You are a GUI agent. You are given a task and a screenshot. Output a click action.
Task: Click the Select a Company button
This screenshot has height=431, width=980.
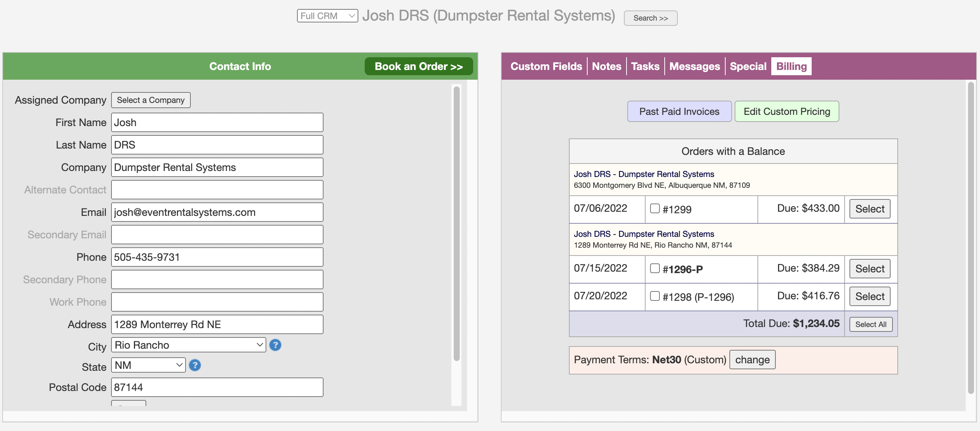[151, 100]
